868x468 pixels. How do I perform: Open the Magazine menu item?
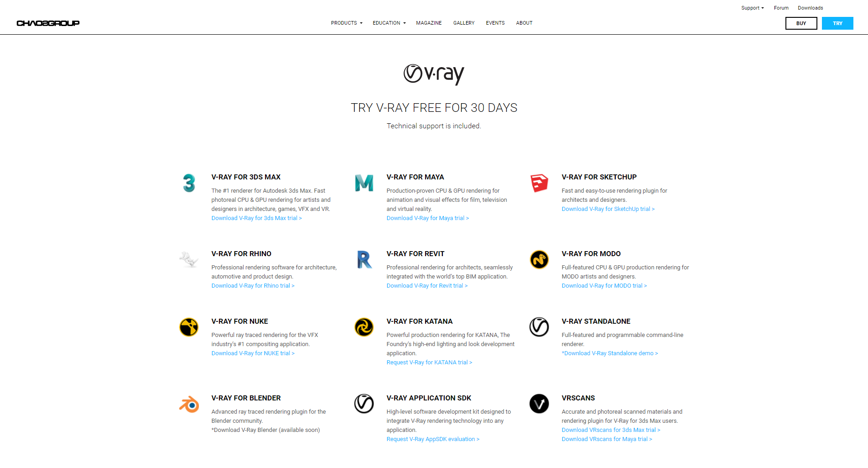pyautogui.click(x=429, y=23)
